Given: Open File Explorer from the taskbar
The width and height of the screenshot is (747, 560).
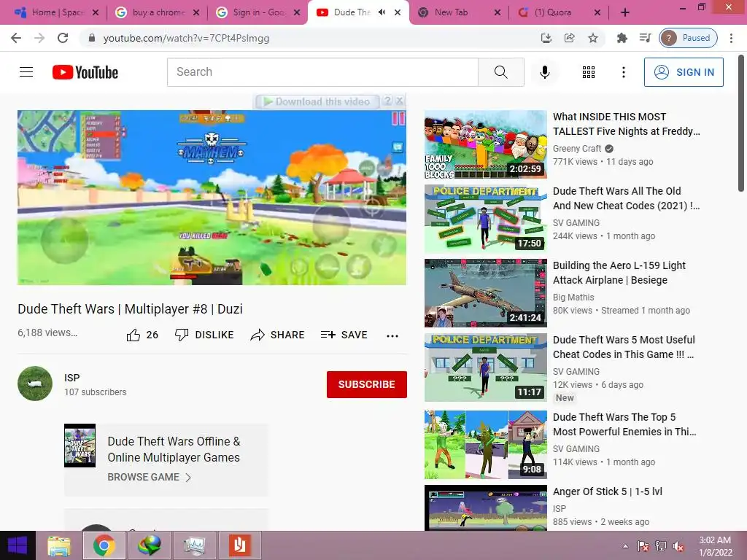Looking at the screenshot, I should [59, 545].
